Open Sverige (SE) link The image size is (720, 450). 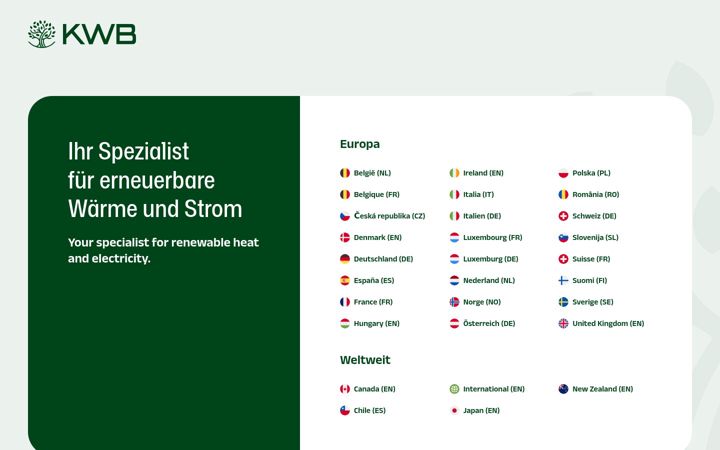point(593,302)
